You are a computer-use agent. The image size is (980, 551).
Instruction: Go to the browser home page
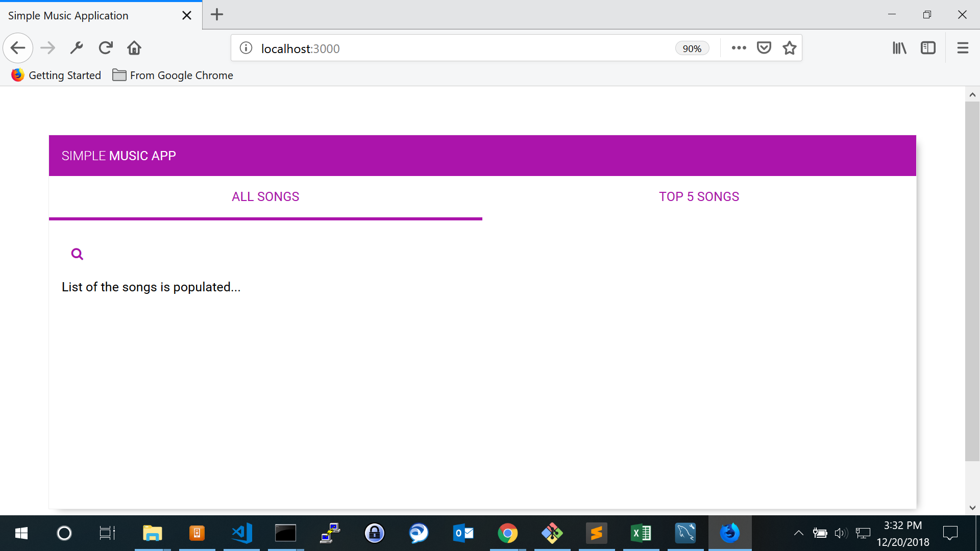click(x=134, y=48)
